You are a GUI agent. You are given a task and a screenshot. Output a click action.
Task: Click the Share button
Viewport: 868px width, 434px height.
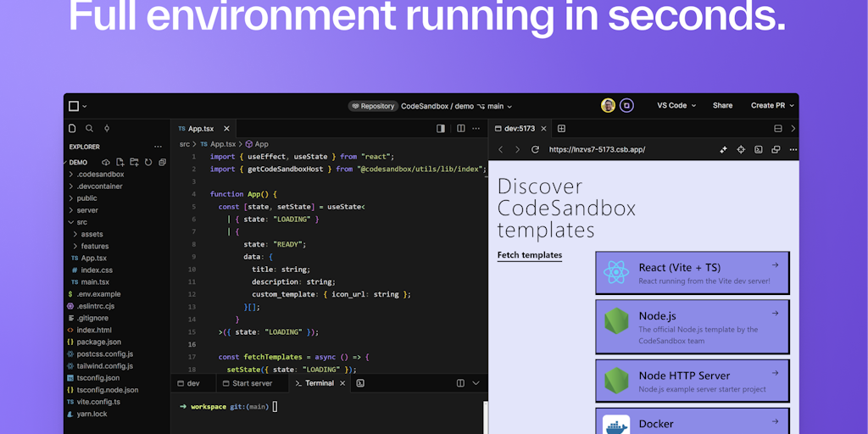pyautogui.click(x=722, y=106)
